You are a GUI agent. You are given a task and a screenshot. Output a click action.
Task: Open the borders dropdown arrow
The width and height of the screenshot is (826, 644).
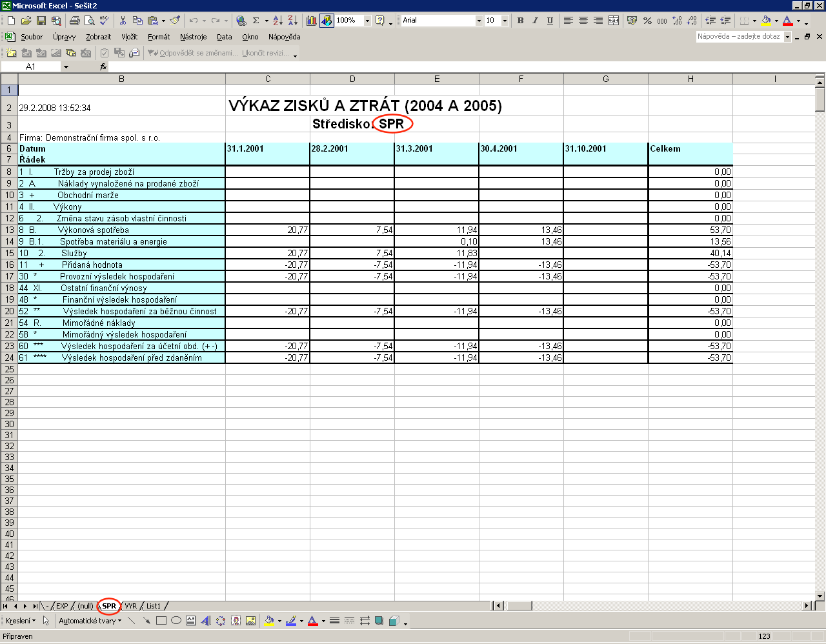(754, 21)
